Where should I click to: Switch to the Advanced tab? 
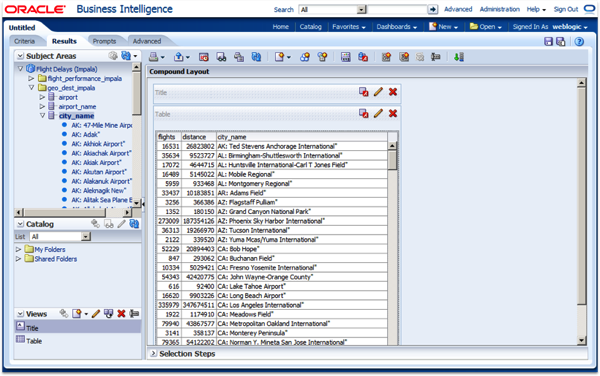pos(147,41)
